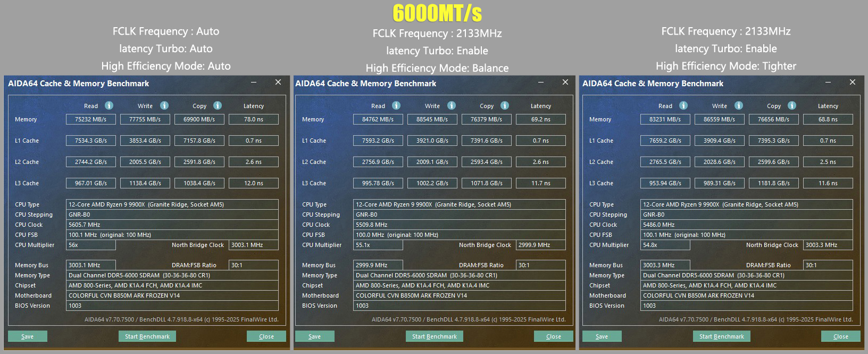
Task: Select CPU Clock value 5509.8 MHz
Action: tap(460, 225)
